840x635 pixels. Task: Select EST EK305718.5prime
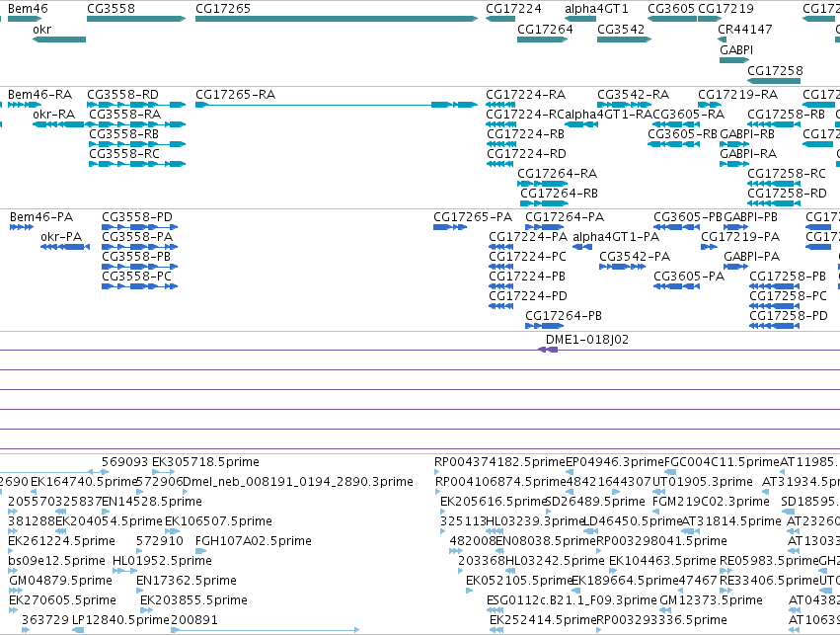click(x=164, y=472)
